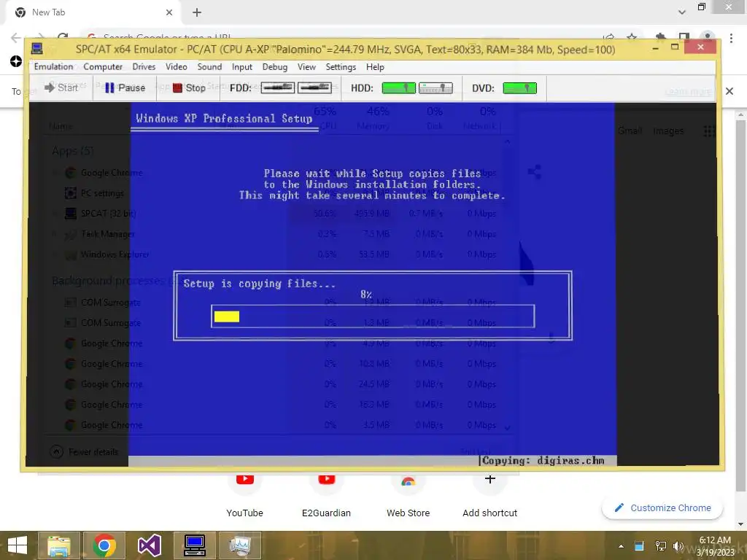
Task: Open the Debug menu
Action: (x=275, y=66)
